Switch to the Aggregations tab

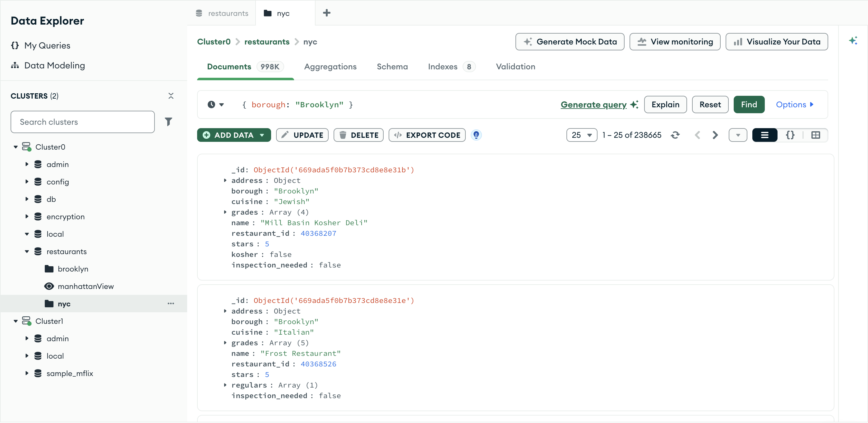330,66
